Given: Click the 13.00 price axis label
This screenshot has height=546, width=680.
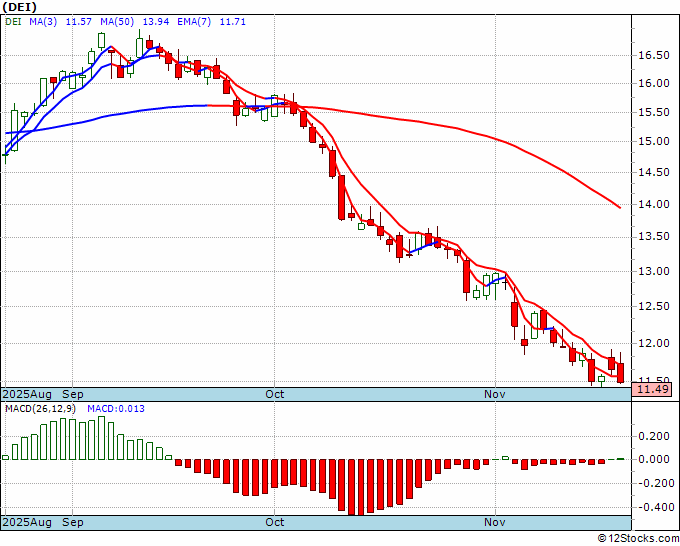Looking at the screenshot, I should pos(654,271).
